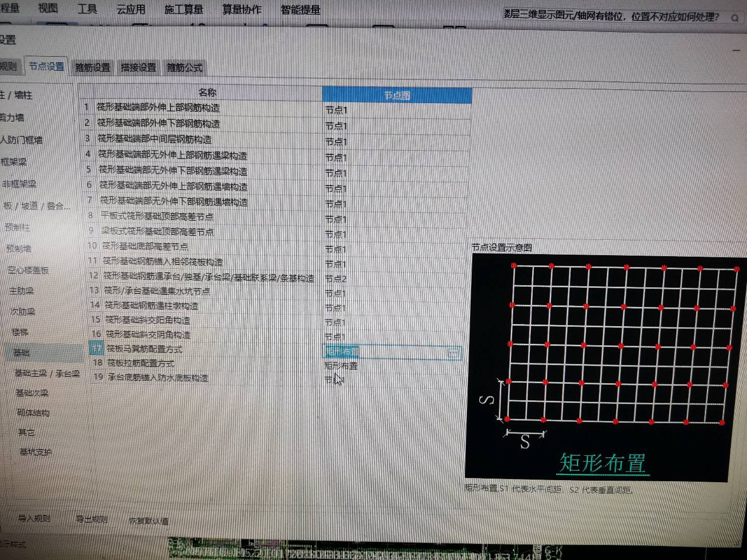747x560 pixels.
Task: Select row 筏形基础钢筋遇柱墩构造
Action: (151, 305)
